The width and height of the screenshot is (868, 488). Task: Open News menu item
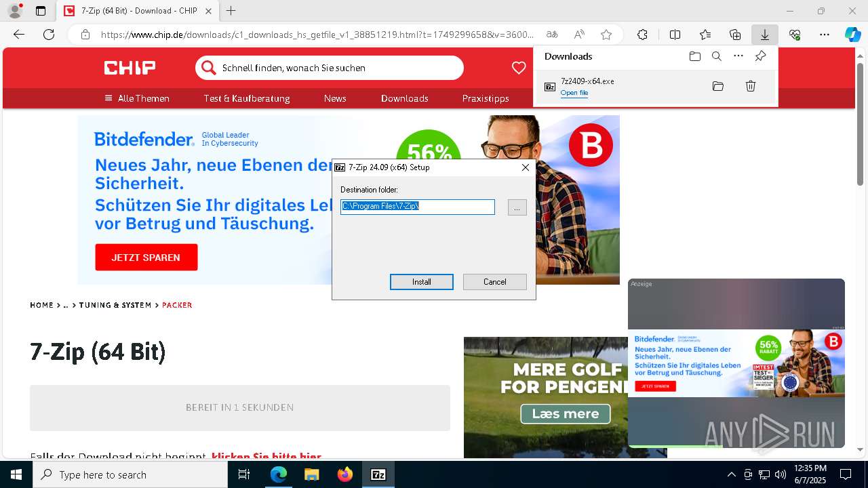pos(335,98)
